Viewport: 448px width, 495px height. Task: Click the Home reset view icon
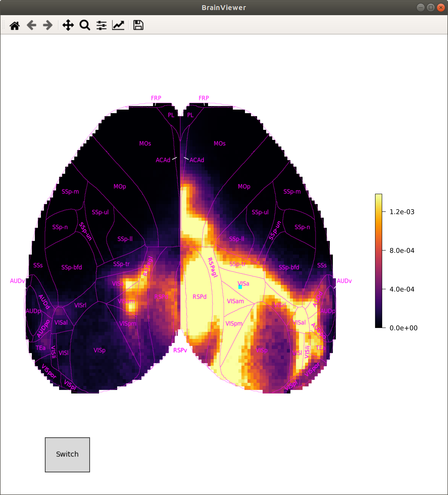tap(15, 25)
